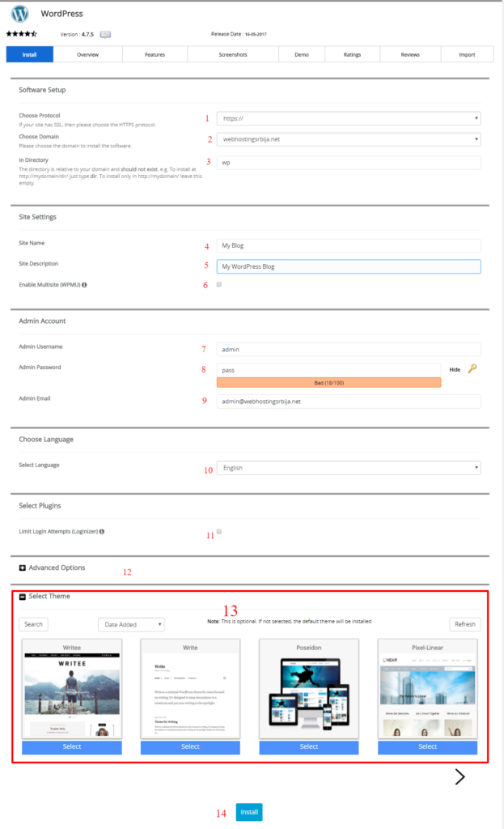Click the Admin Email field
The image size is (504, 829).
(349, 402)
